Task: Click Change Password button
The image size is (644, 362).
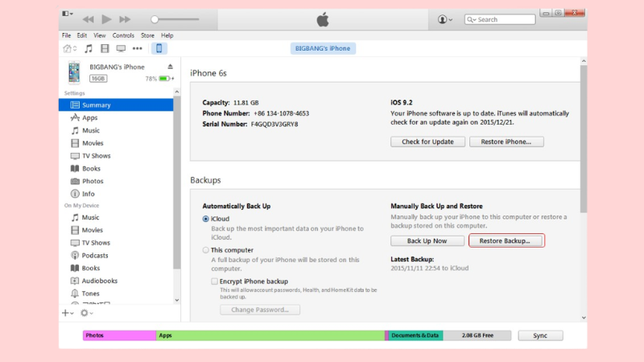Action: click(x=260, y=310)
